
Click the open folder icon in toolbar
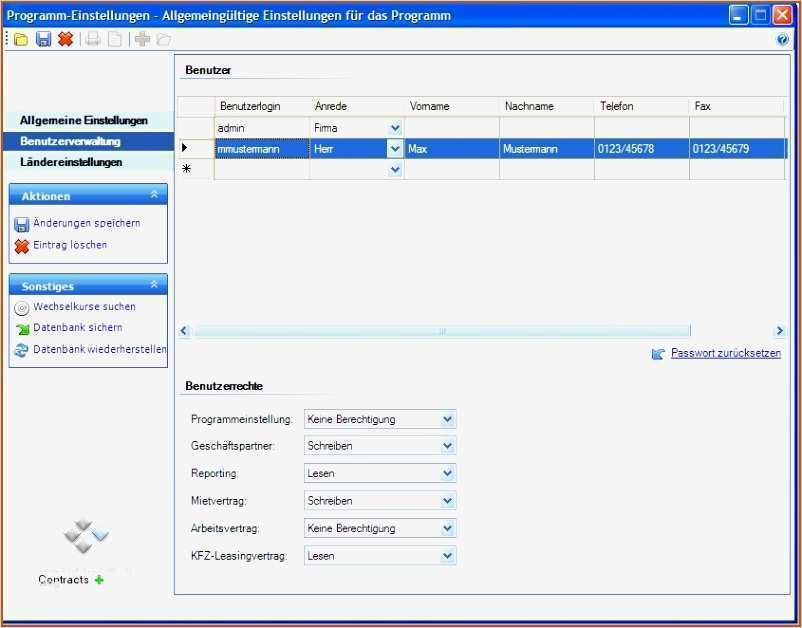[x=21, y=39]
